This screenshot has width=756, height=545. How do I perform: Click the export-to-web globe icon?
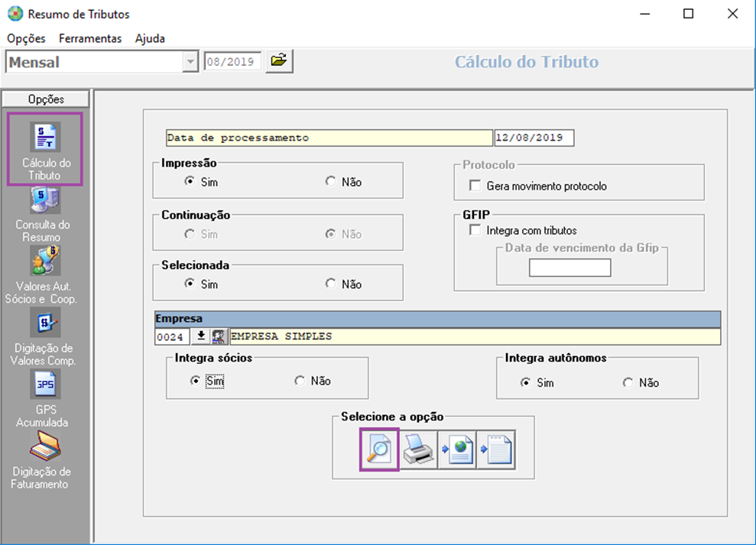click(x=457, y=449)
